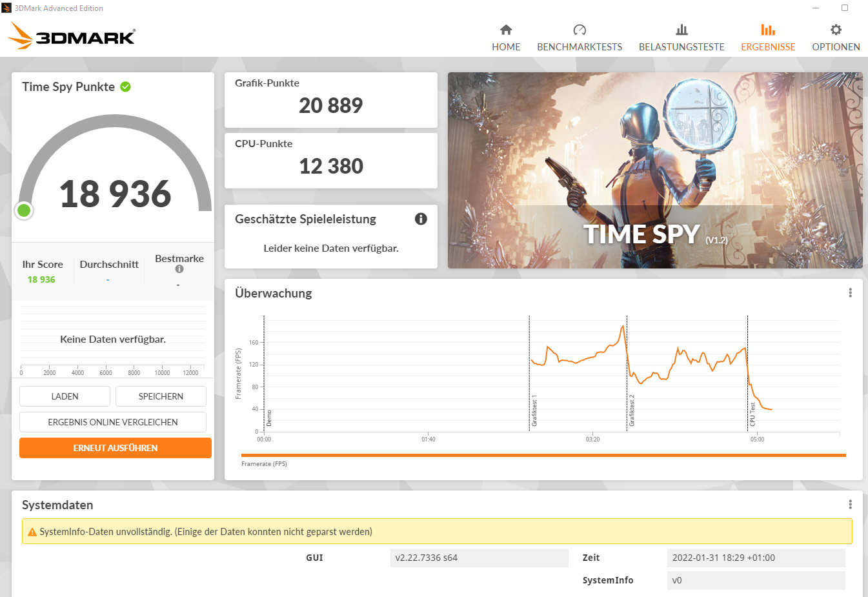Switch to the BELASTUNGSTESTE tab

681,38
